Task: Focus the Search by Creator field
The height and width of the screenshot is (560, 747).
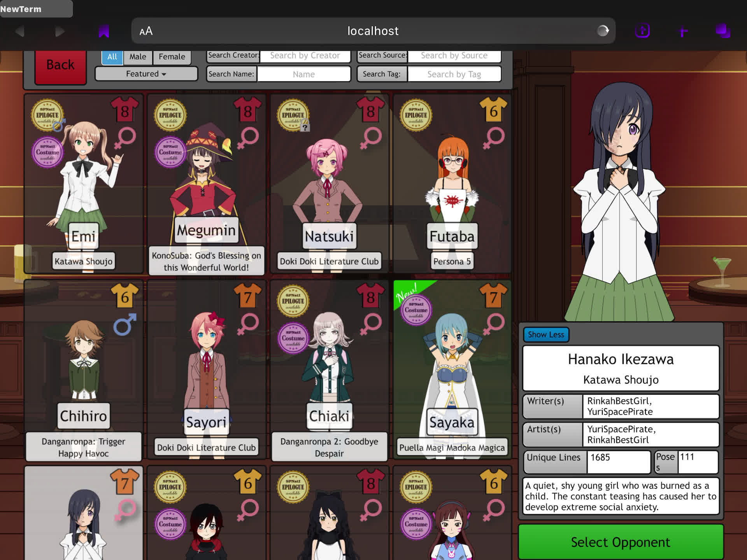Action: click(305, 56)
